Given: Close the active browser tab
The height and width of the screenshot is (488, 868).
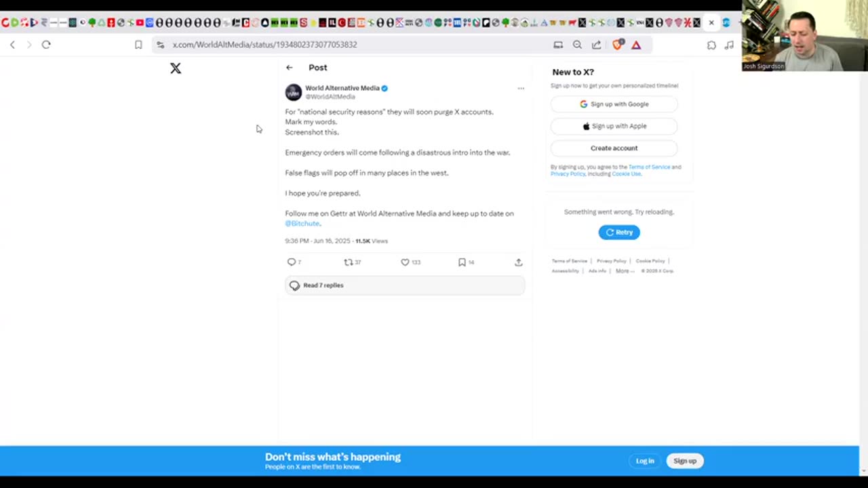Looking at the screenshot, I should [x=711, y=22].
